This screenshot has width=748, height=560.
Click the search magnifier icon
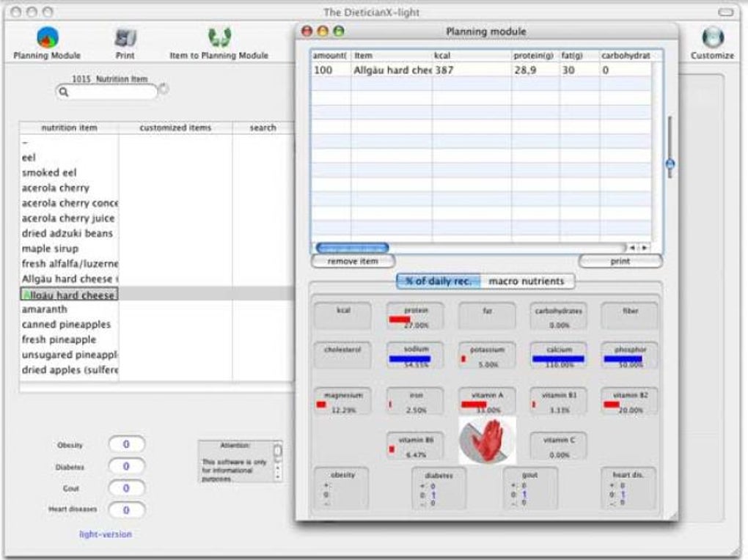click(x=64, y=92)
